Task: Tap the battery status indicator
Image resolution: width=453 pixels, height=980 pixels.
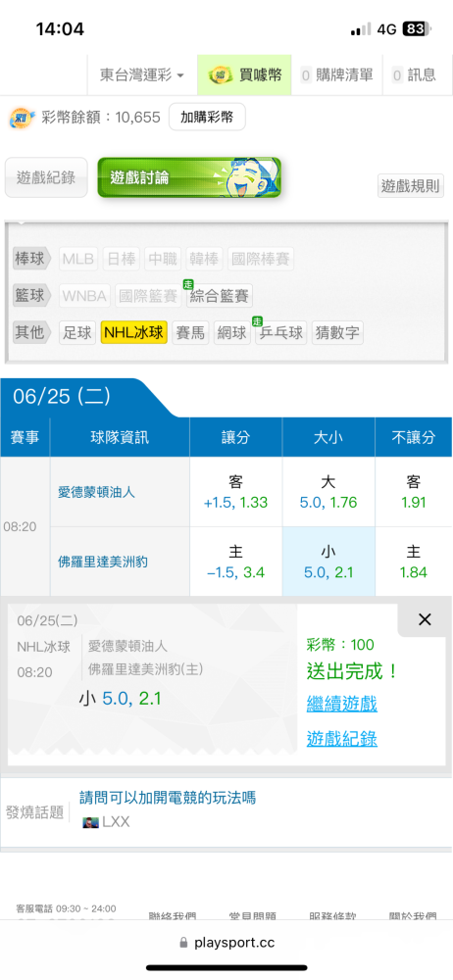Action: (418, 29)
